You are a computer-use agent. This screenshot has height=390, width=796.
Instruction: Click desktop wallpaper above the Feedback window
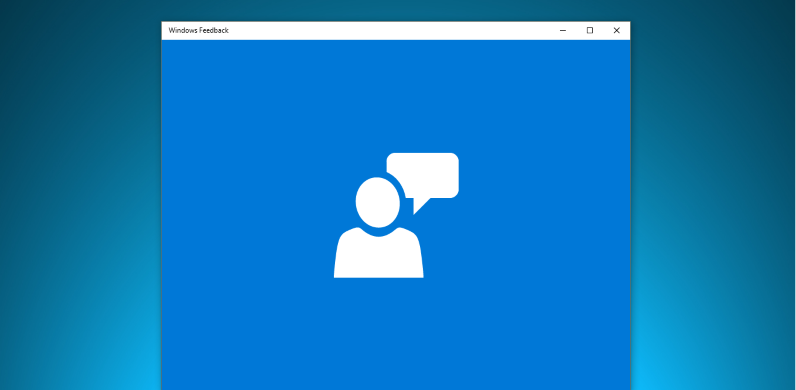tap(396, 10)
